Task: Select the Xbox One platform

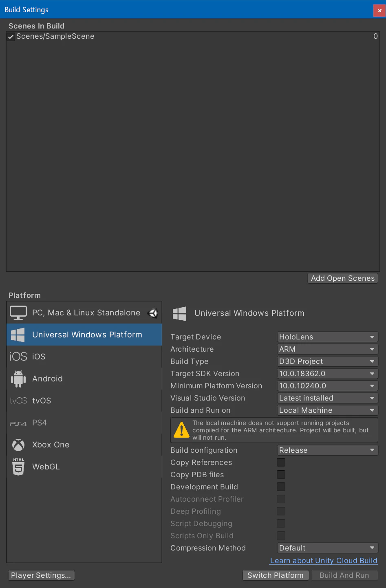Action: [x=84, y=445]
